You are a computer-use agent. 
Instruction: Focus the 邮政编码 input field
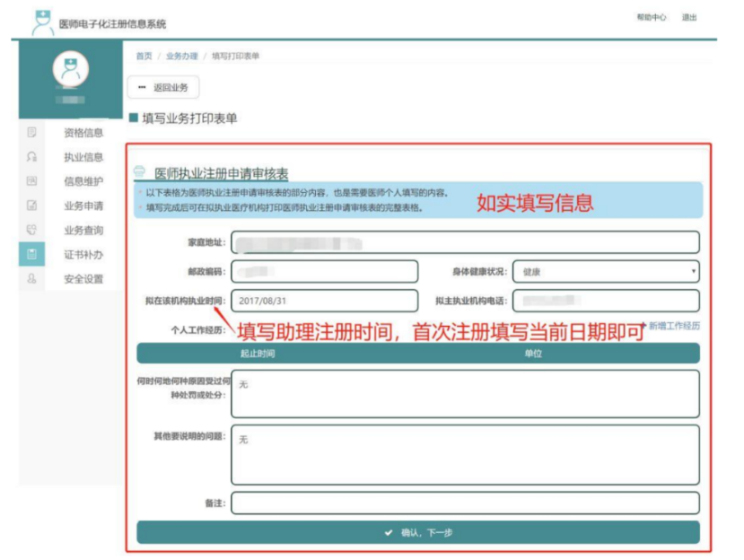tap(325, 271)
